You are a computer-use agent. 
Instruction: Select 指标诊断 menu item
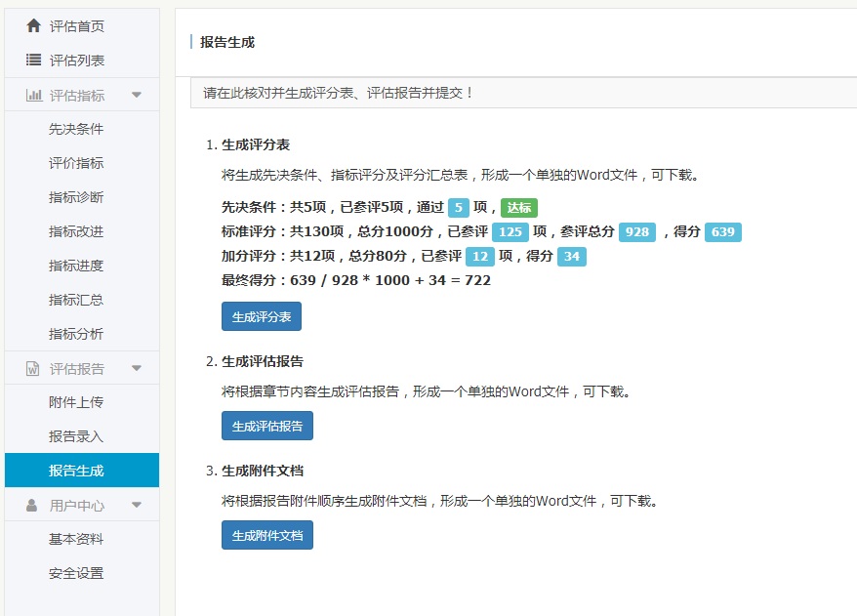(x=76, y=197)
